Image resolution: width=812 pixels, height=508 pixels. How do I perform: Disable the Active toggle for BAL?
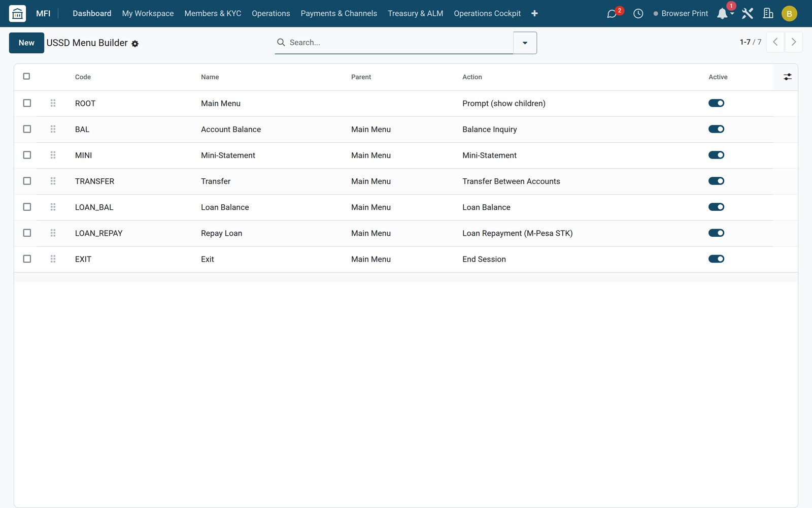coord(716,129)
